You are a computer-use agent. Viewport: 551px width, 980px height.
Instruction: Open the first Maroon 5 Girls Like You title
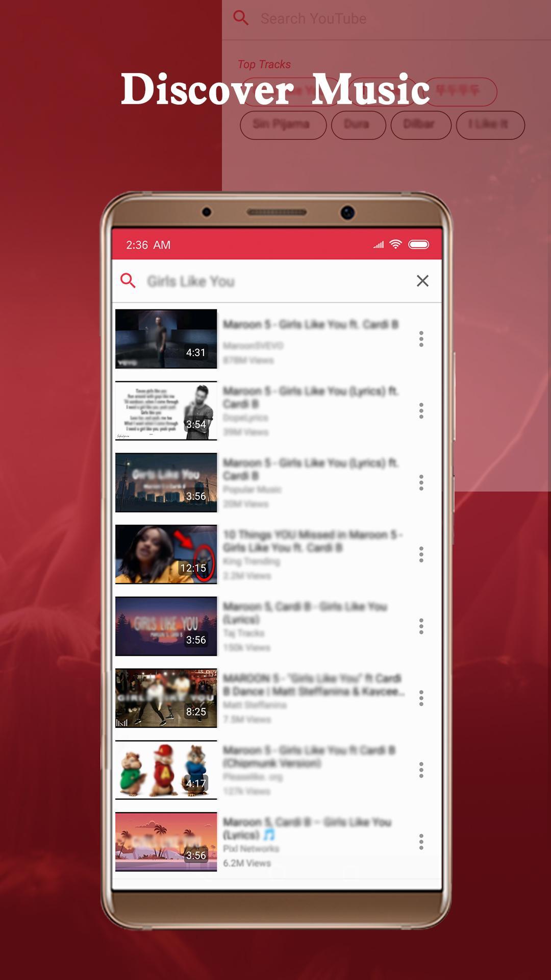[310, 325]
